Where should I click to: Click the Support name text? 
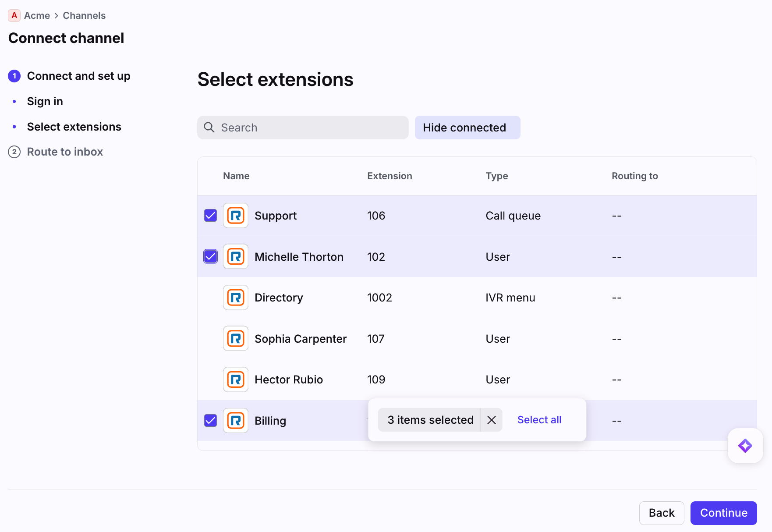276,216
